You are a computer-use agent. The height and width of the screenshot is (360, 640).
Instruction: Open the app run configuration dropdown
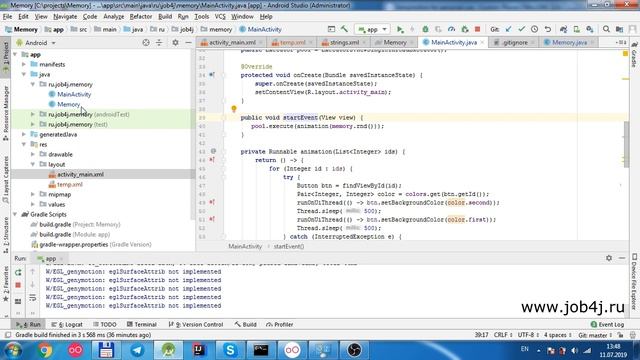pos(372,29)
